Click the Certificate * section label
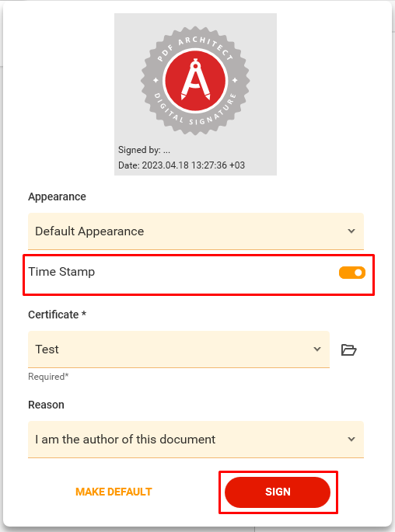 coord(57,315)
